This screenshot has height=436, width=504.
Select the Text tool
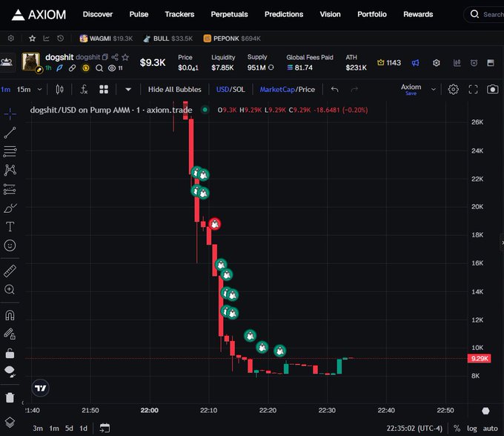(x=10, y=227)
